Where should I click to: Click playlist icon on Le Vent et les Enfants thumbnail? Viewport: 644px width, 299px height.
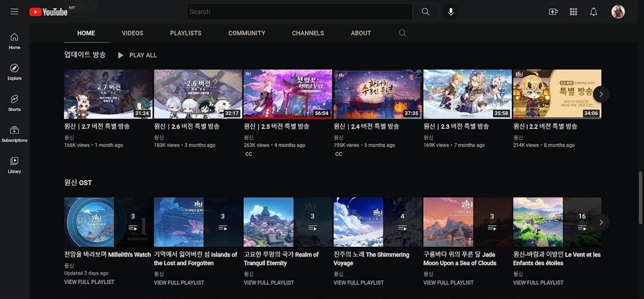pyautogui.click(x=582, y=228)
